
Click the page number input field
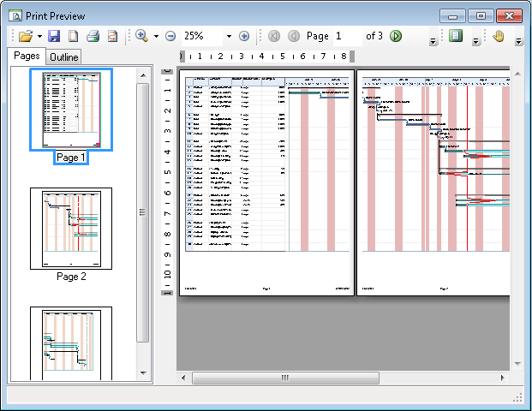(345, 36)
